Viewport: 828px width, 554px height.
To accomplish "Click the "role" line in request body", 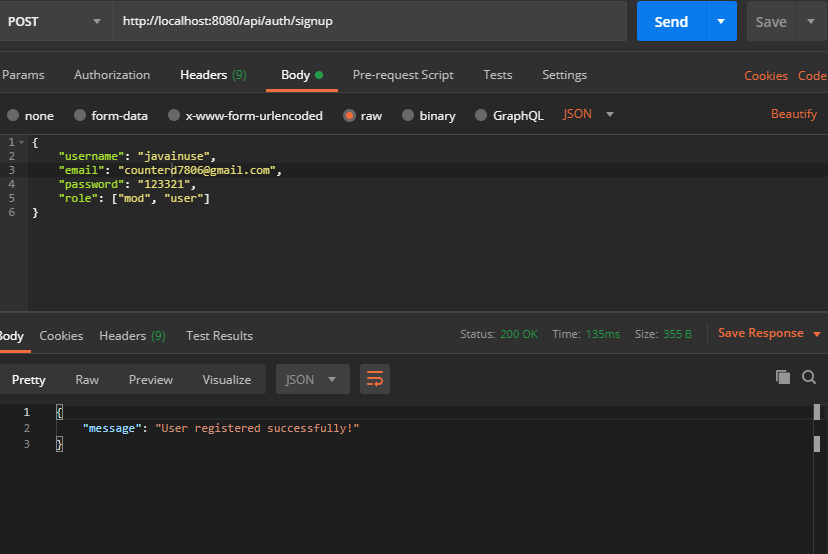I will [x=134, y=198].
